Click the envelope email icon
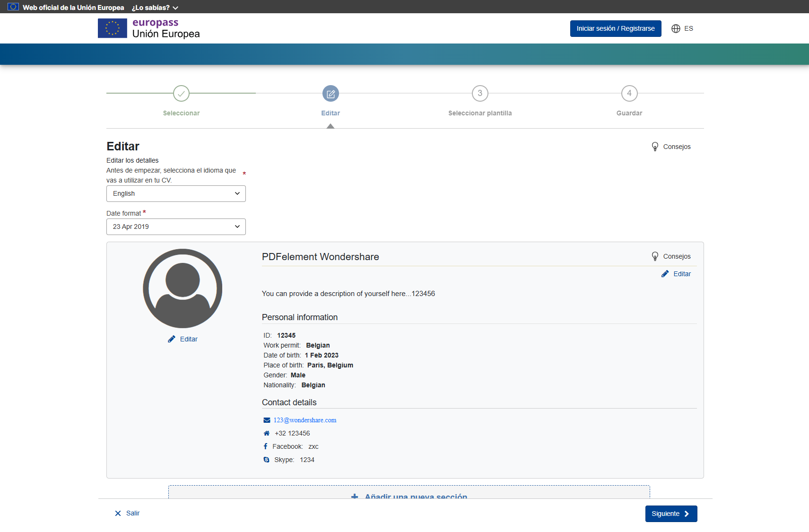This screenshot has height=532, width=809. tap(267, 420)
